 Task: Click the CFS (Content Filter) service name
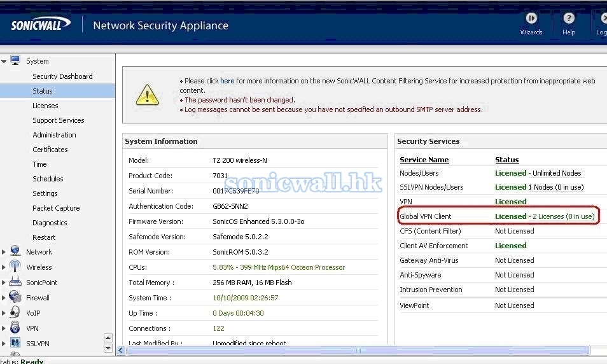(x=430, y=231)
